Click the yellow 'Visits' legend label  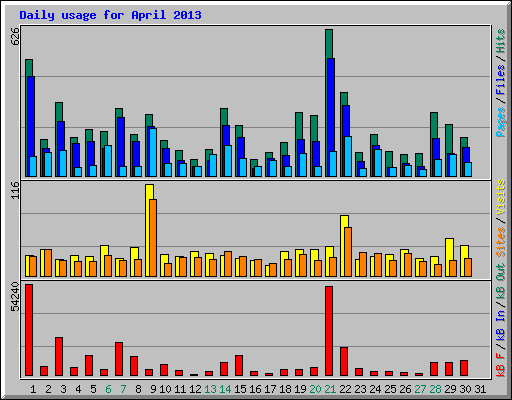pyautogui.click(x=501, y=197)
